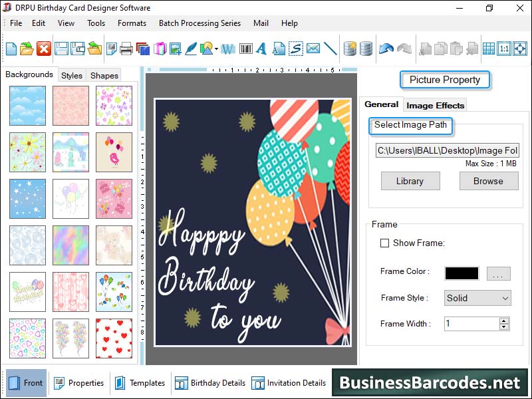The image size is (532, 399).
Task: Click the Print icon in toolbar
Action: tap(126, 49)
